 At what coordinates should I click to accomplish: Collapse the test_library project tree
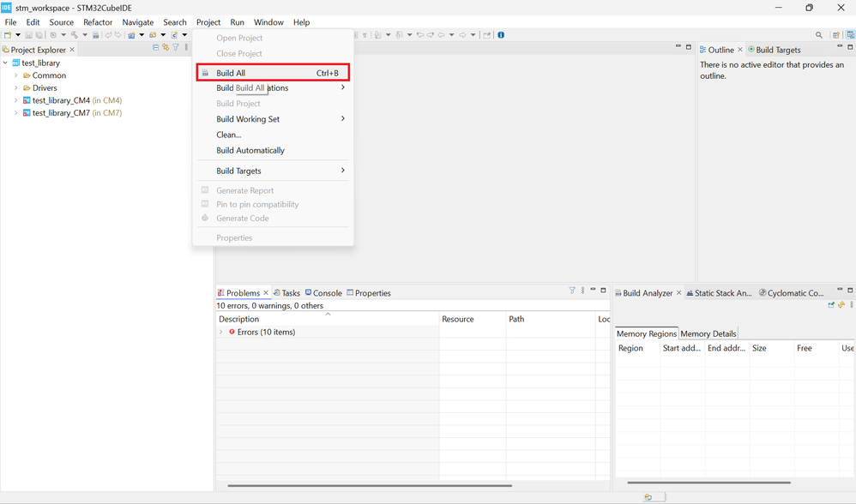coord(5,63)
